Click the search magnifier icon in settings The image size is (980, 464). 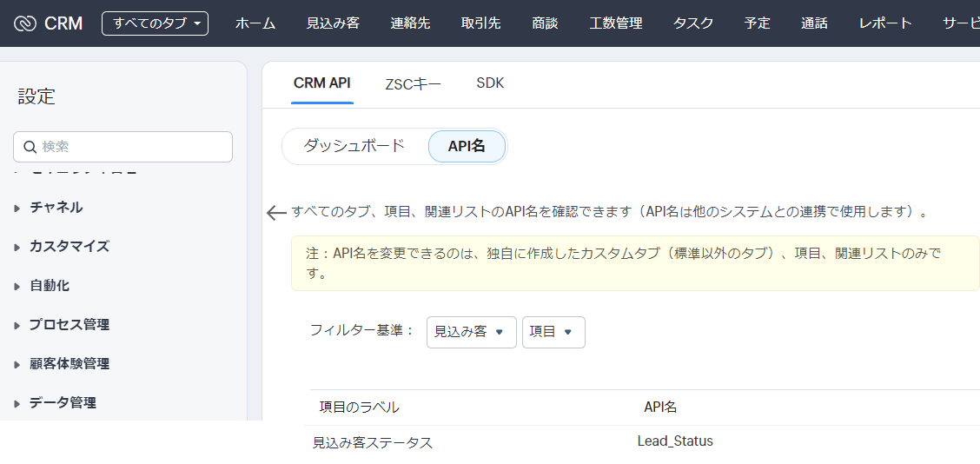click(30, 147)
